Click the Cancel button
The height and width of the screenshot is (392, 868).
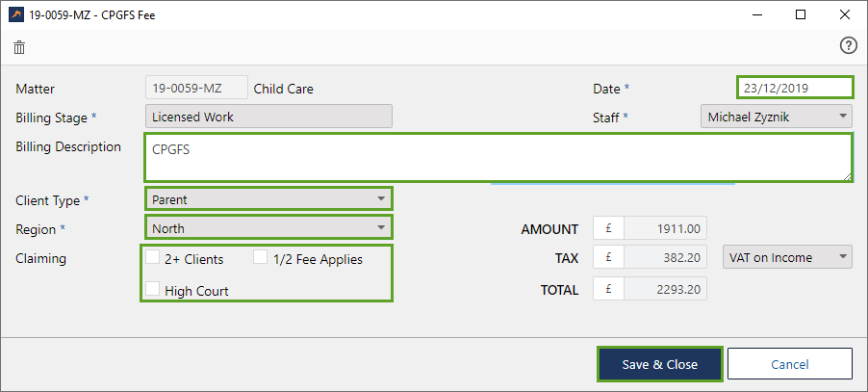789,364
